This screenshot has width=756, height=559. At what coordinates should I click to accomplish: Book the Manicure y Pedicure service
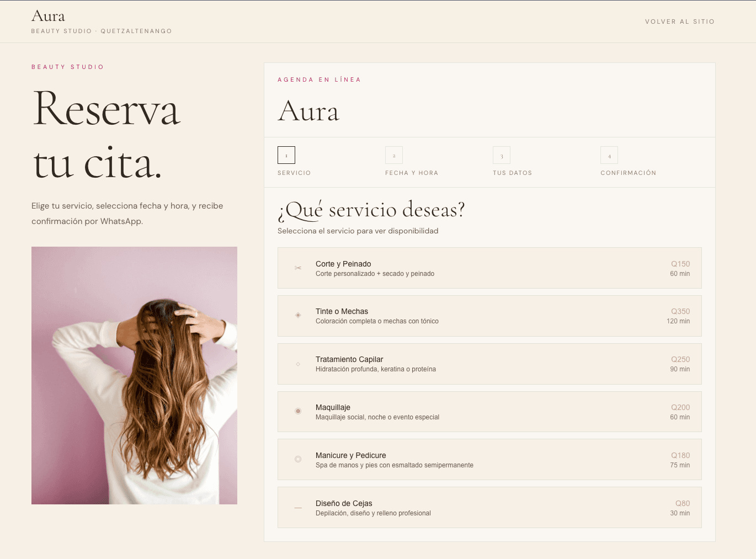(x=489, y=460)
